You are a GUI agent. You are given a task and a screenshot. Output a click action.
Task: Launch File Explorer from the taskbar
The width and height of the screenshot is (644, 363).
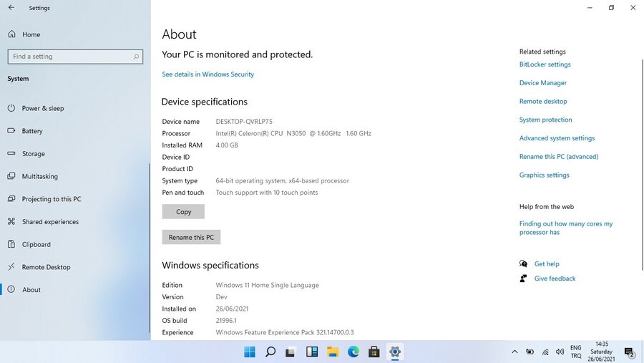332,352
